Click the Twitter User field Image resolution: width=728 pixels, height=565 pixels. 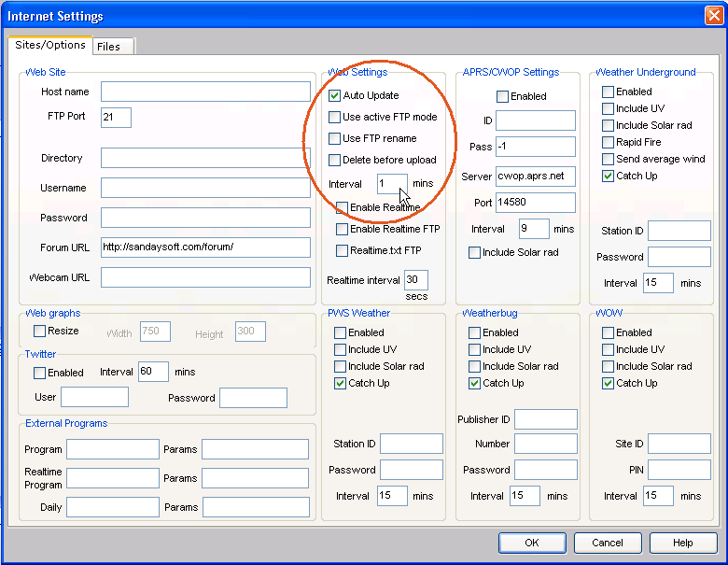tap(94, 398)
